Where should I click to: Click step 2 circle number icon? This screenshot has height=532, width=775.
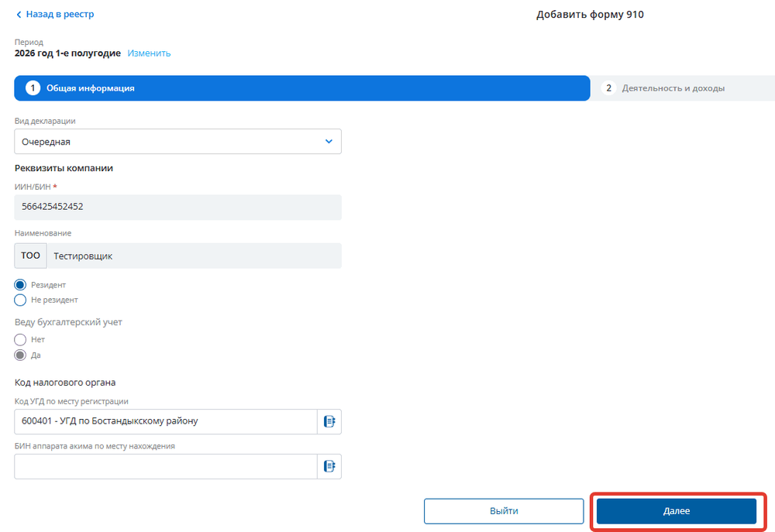(608, 88)
